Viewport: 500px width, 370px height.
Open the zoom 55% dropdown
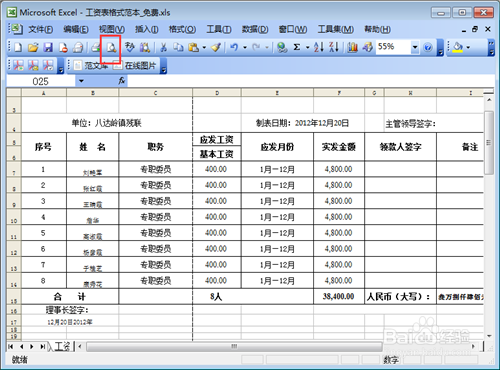[415, 48]
